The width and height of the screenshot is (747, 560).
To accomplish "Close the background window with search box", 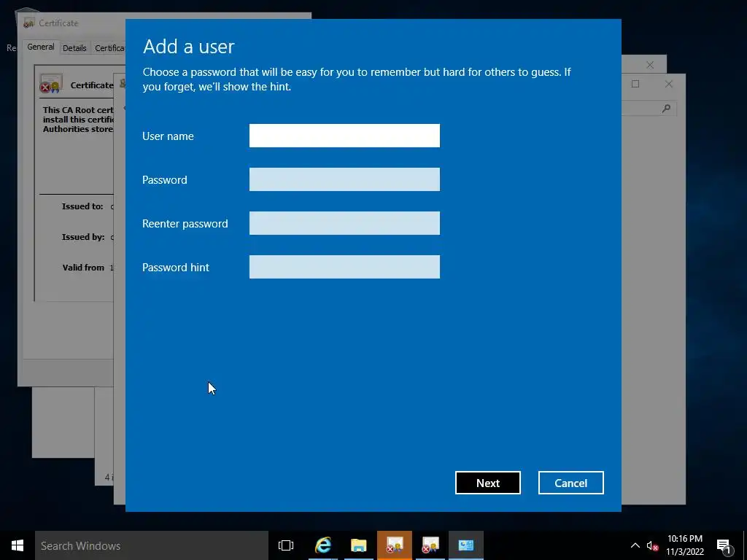I will coord(669,84).
